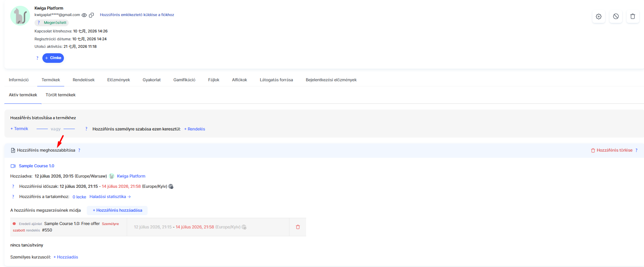
Task: Copy the email address with copy icon
Action: coord(91,15)
